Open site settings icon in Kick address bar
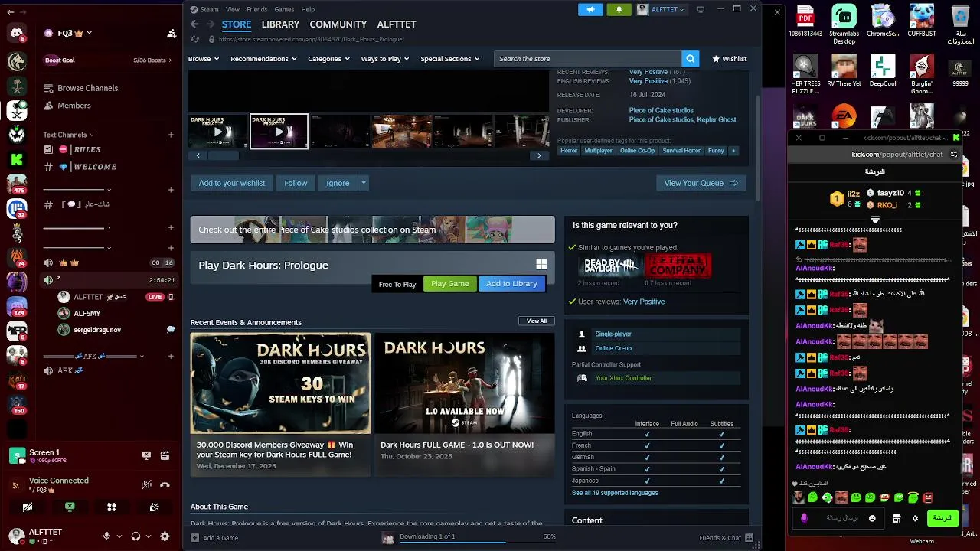Image resolution: width=980 pixels, height=551 pixels. 954,155
